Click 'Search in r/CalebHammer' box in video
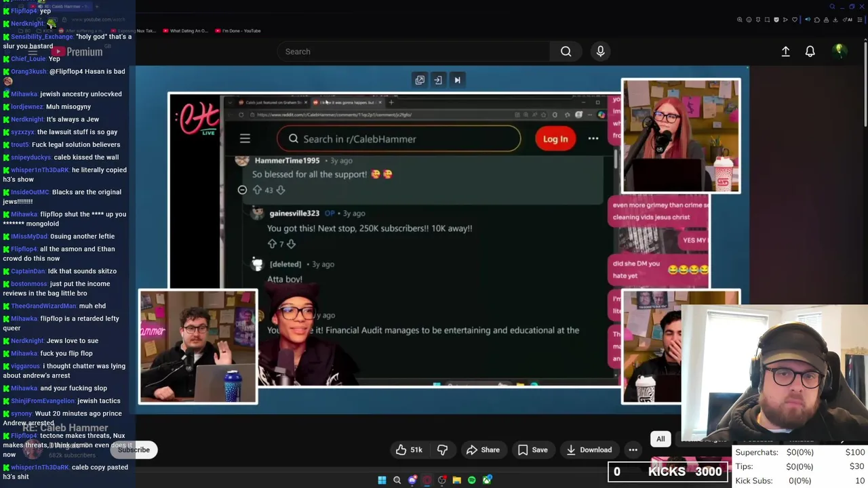The height and width of the screenshot is (488, 868). click(399, 139)
